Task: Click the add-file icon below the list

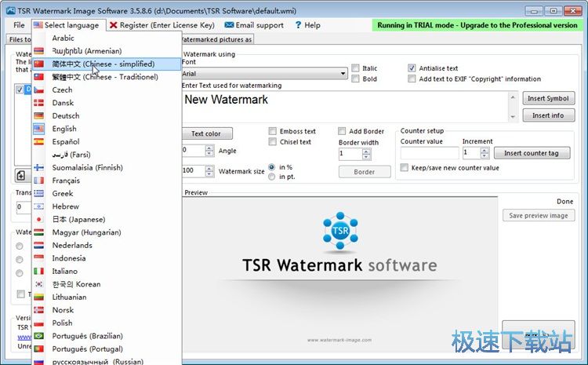Action: point(21,175)
